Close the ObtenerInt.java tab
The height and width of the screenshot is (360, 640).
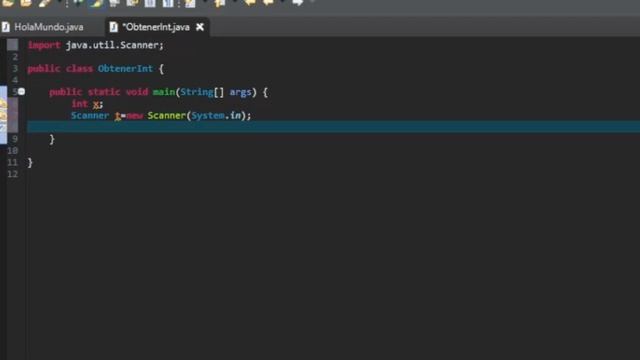point(200,27)
